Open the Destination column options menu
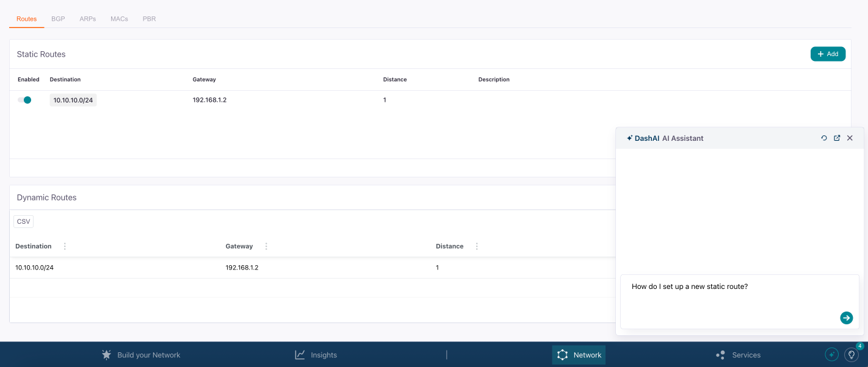 [64, 246]
